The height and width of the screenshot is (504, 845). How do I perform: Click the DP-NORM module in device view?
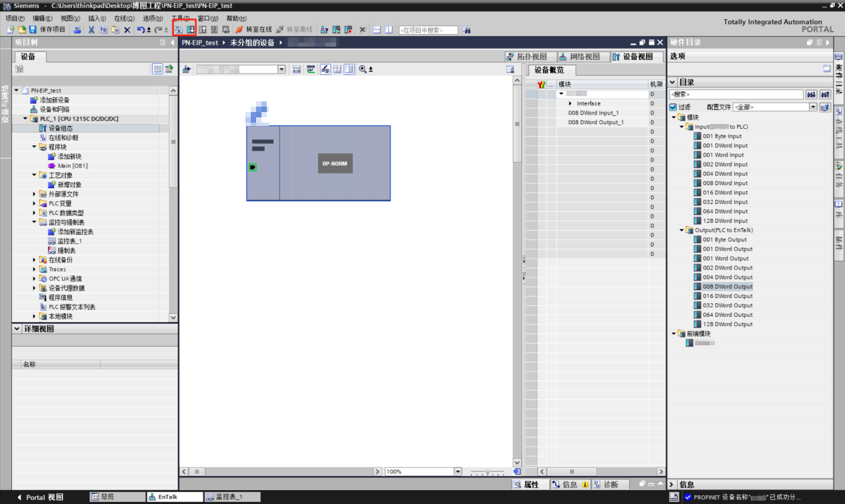coord(335,163)
